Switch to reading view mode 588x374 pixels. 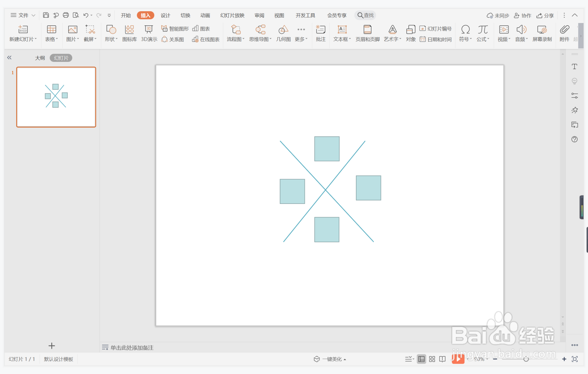click(x=442, y=359)
